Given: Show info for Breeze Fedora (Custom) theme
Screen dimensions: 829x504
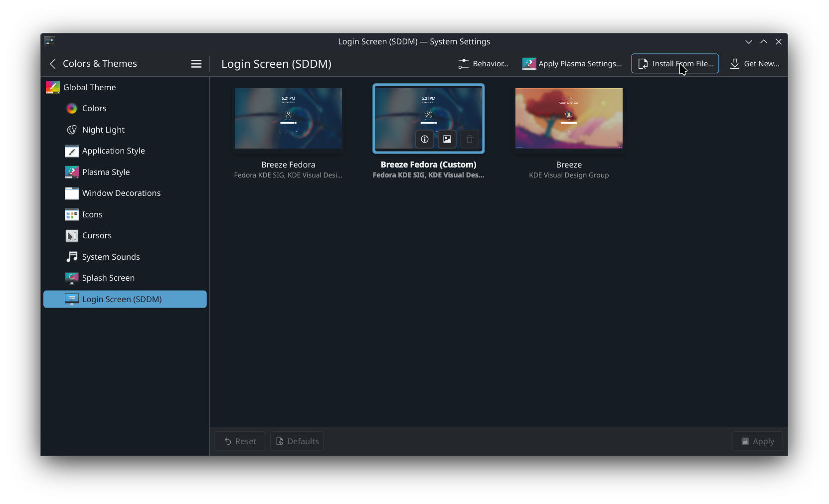Looking at the screenshot, I should [x=425, y=140].
